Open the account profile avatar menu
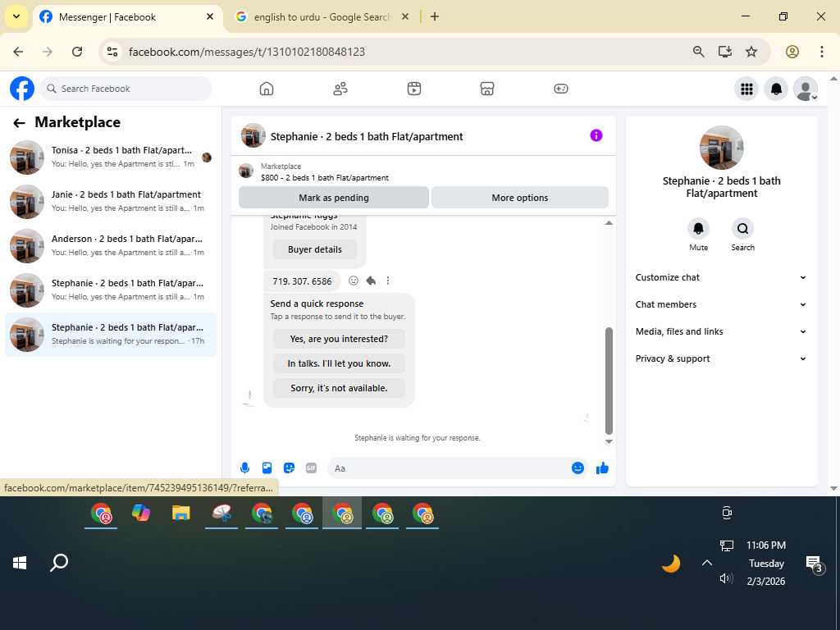The height and width of the screenshot is (630, 840). pyautogui.click(x=806, y=89)
